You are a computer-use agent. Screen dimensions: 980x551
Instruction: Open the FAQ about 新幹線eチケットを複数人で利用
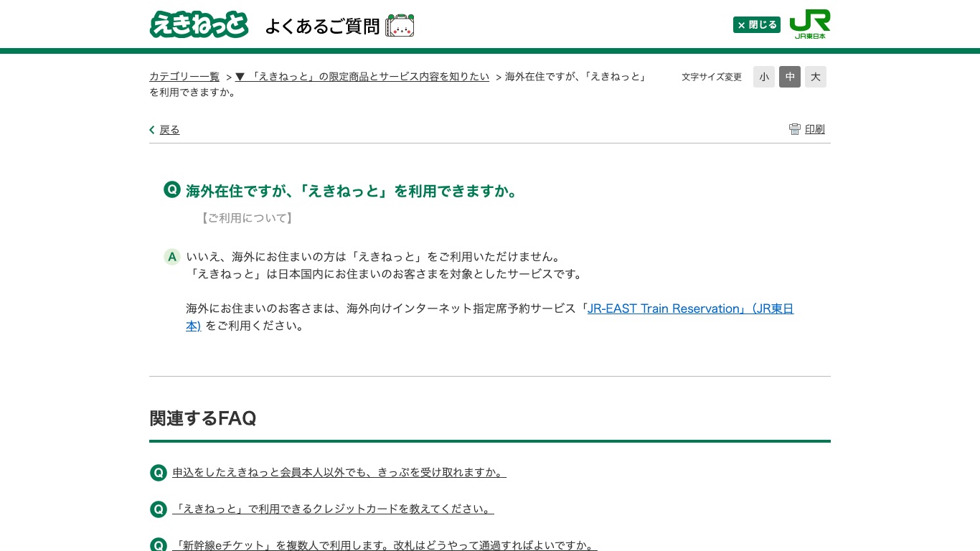click(385, 545)
